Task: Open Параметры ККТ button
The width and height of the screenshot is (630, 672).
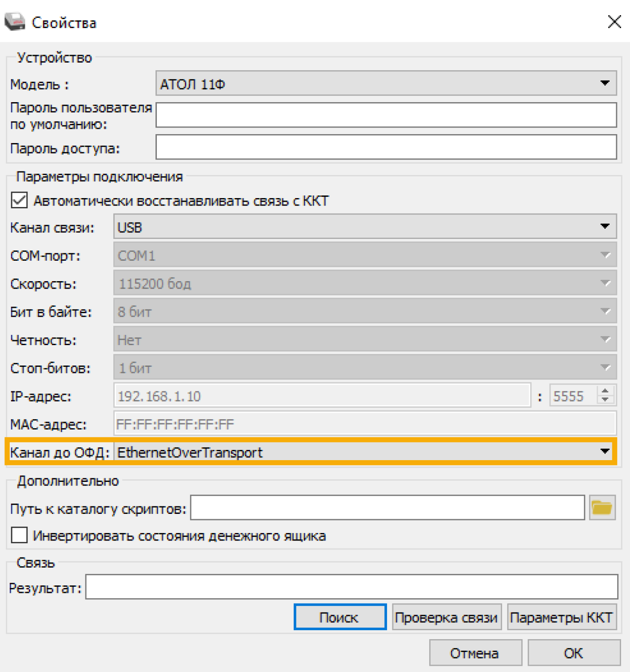Action: [x=562, y=617]
